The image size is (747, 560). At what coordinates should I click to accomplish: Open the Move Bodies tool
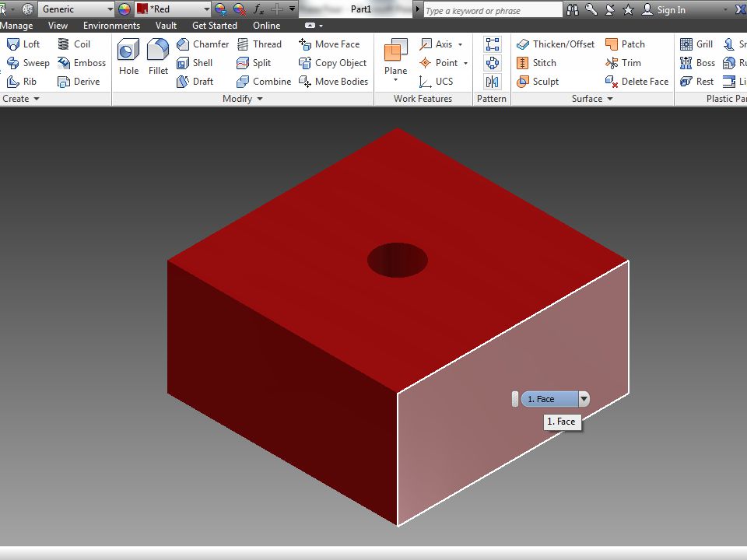click(334, 82)
